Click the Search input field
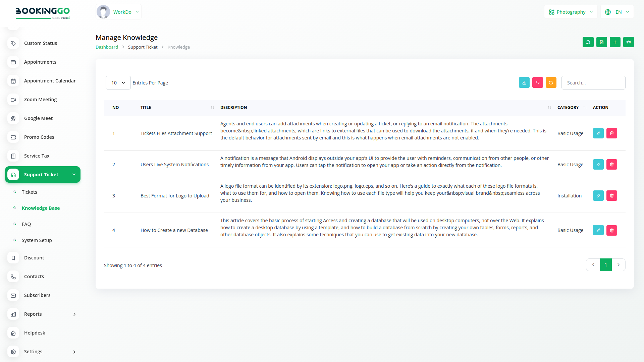644x362 pixels. 593,83
